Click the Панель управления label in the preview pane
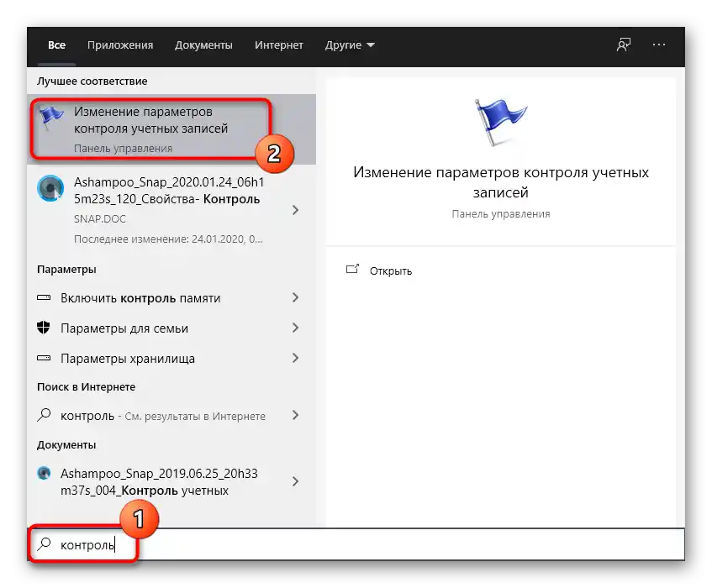The height and width of the screenshot is (588, 712). (x=500, y=214)
